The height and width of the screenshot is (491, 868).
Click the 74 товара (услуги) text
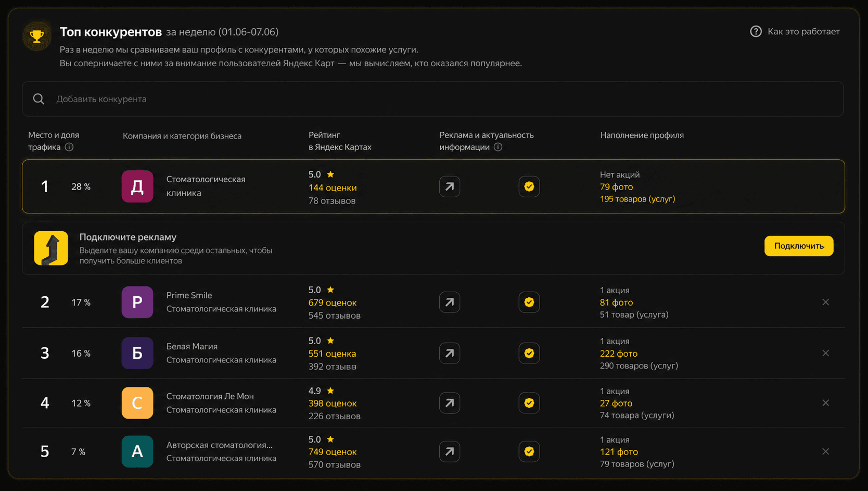pyautogui.click(x=637, y=415)
